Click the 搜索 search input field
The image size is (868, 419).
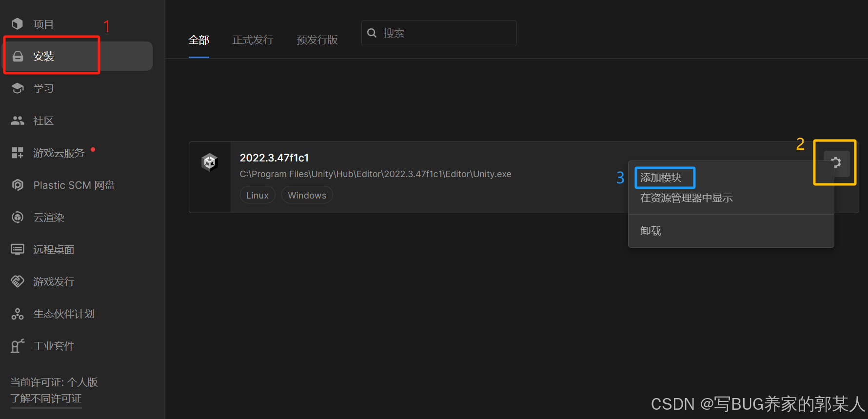pos(439,33)
